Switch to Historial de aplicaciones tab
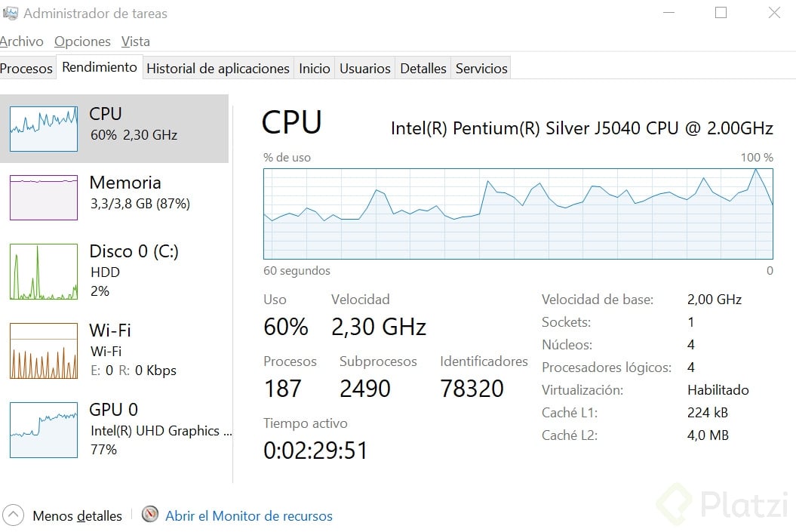The height and width of the screenshot is (532, 796). point(217,69)
